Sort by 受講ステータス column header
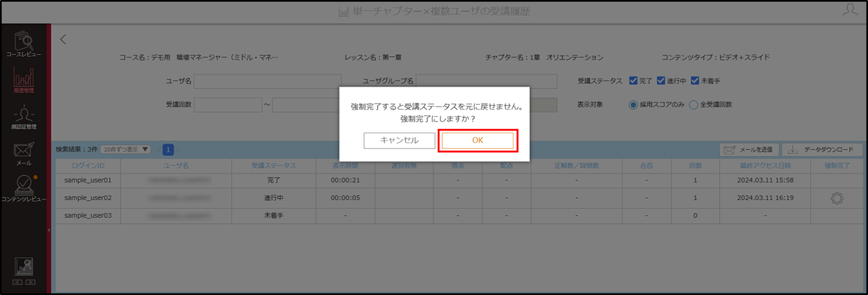 tap(273, 165)
